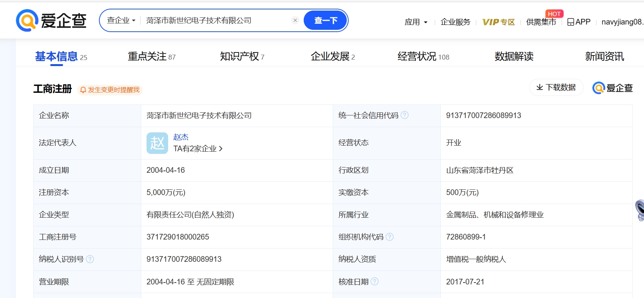Select the 核准日期 value 2017-07-21
The height and width of the screenshot is (298, 644).
point(465,282)
